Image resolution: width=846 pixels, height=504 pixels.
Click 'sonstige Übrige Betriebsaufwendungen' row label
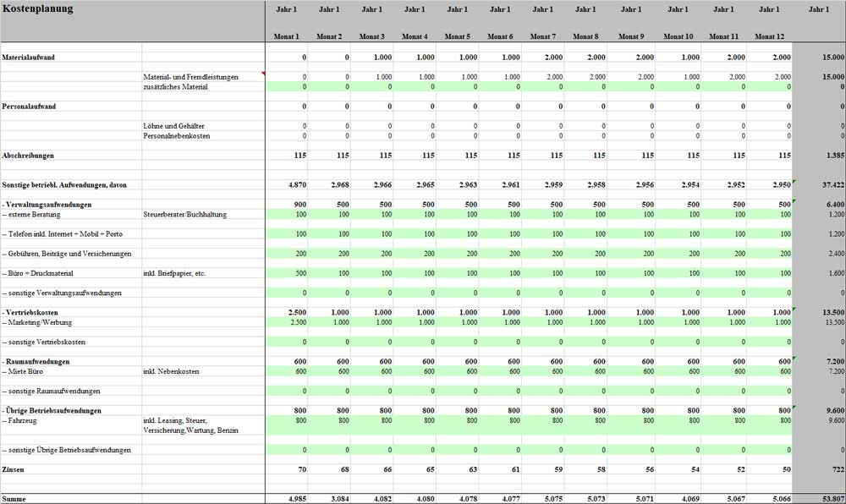pos(66,450)
